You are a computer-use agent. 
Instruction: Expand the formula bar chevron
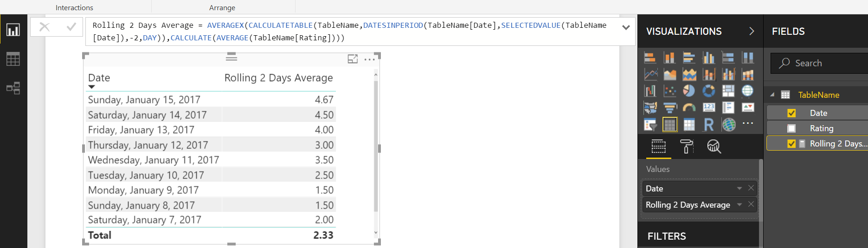pos(626,27)
